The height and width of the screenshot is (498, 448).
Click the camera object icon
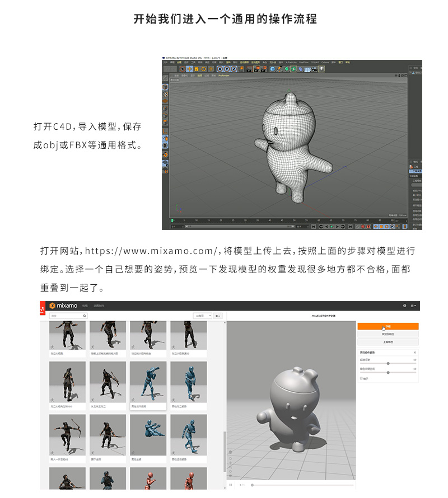(315, 69)
